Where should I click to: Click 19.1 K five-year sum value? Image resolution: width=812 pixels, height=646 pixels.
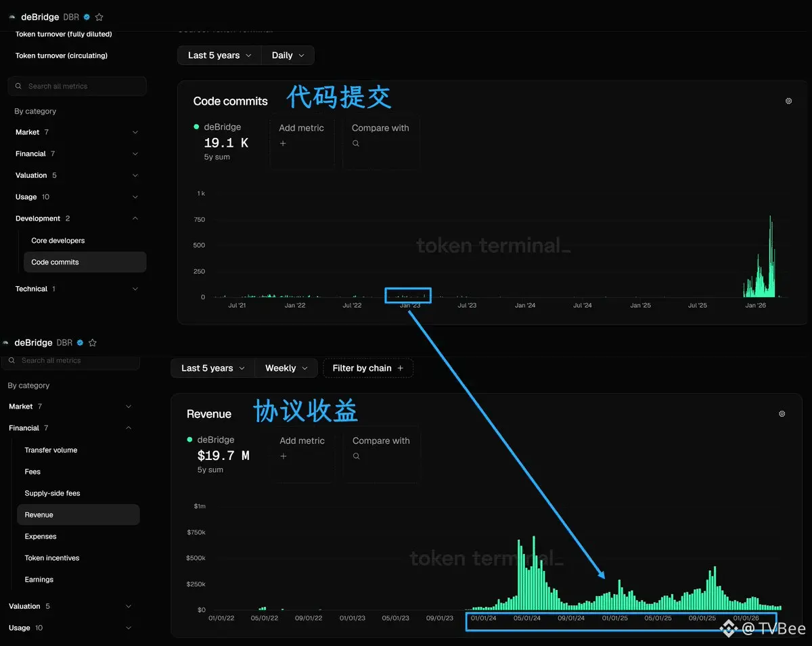(x=226, y=143)
